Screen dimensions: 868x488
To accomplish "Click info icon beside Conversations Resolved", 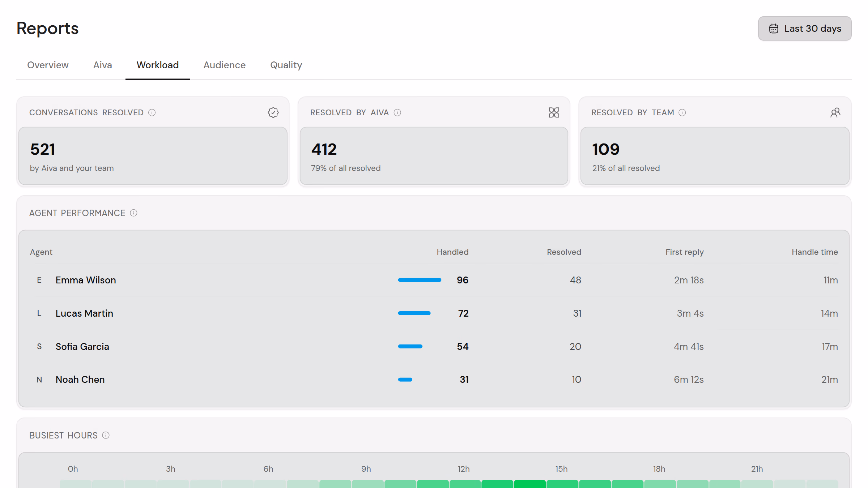I will click(152, 113).
